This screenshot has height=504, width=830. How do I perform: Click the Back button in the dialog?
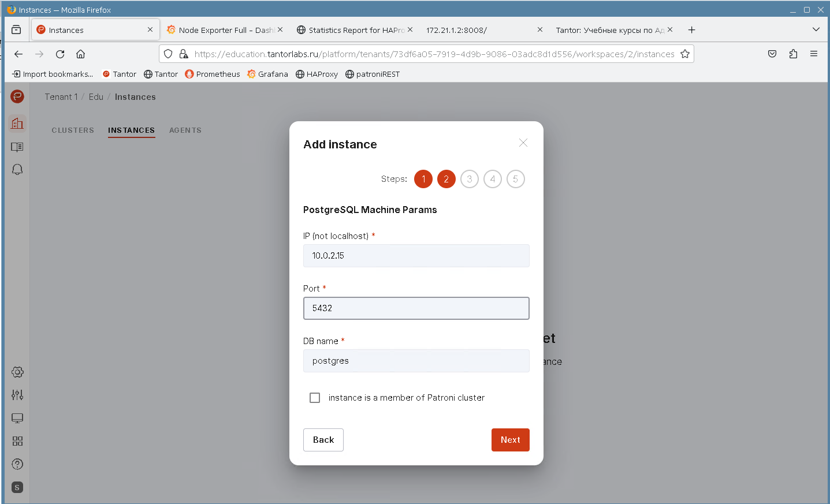[323, 440]
